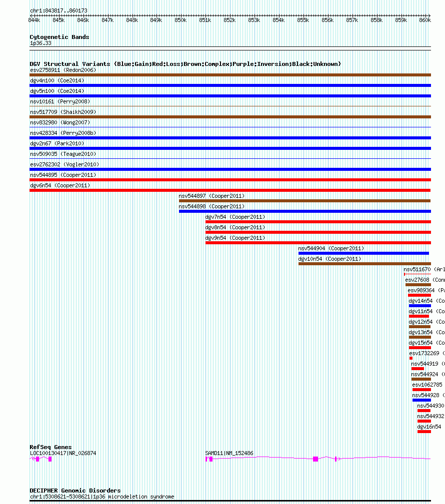
Task: Click esv2762302 (Vogler2010) variant label
Action: [64, 164]
